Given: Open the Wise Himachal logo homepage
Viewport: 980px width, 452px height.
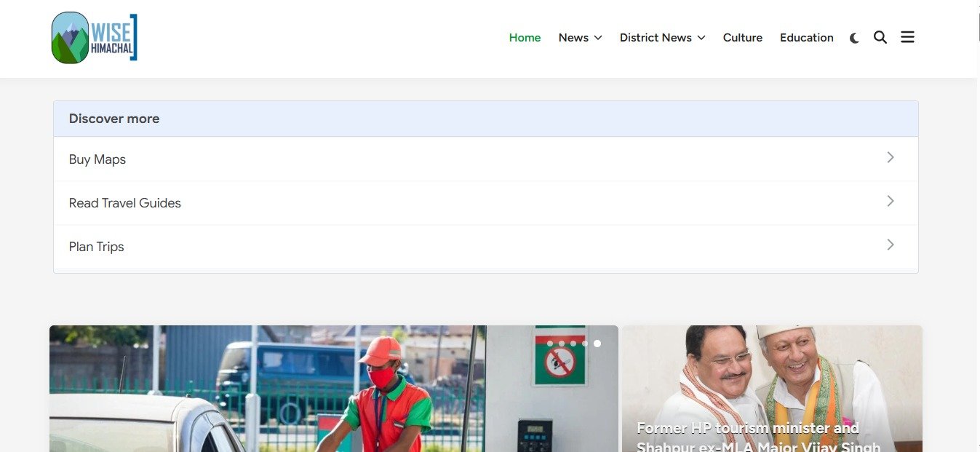Looking at the screenshot, I should 95,38.
